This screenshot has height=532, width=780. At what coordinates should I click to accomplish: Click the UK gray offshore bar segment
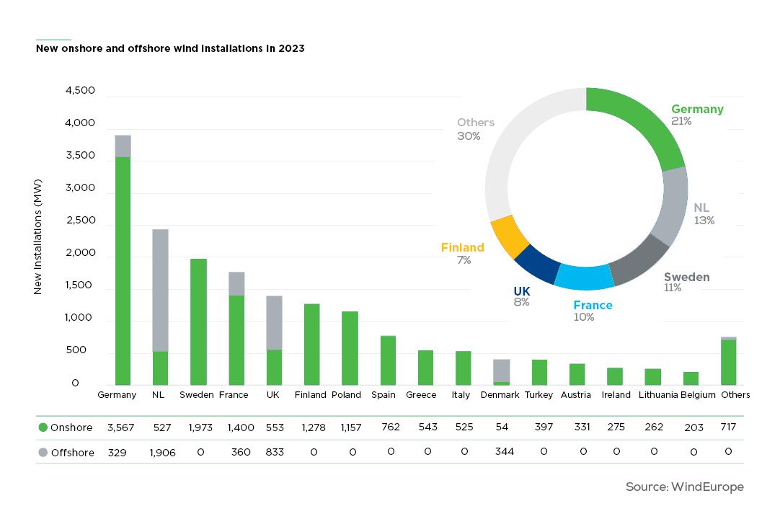click(274, 323)
